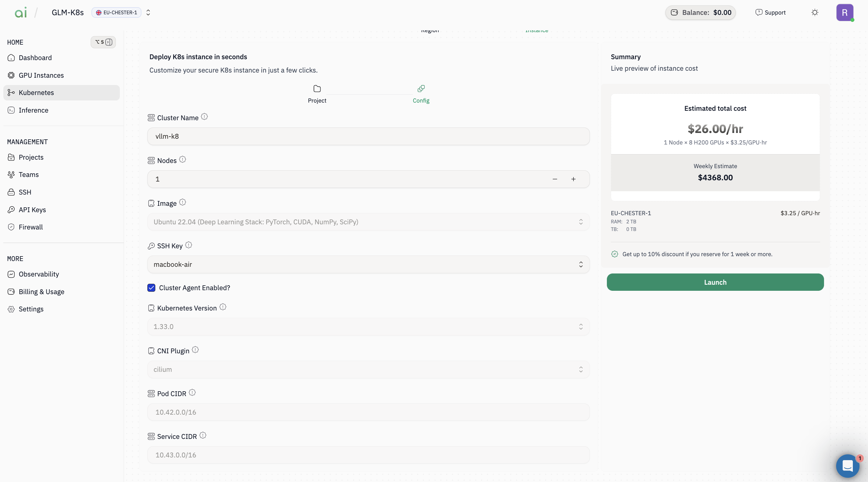
Task: Open GPU Instances in sidebar
Action: (x=41, y=75)
